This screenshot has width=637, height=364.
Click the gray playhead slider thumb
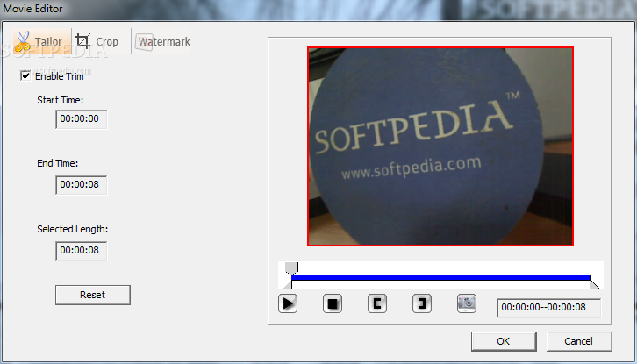coord(291,268)
